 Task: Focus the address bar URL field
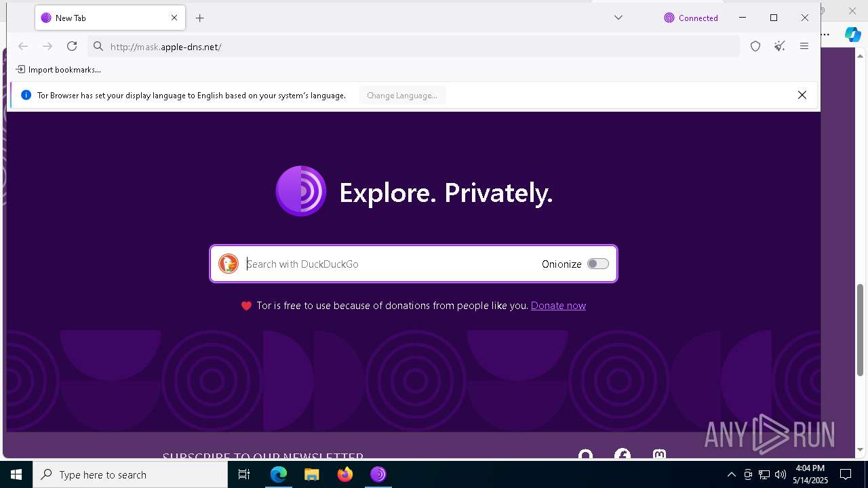(x=414, y=46)
